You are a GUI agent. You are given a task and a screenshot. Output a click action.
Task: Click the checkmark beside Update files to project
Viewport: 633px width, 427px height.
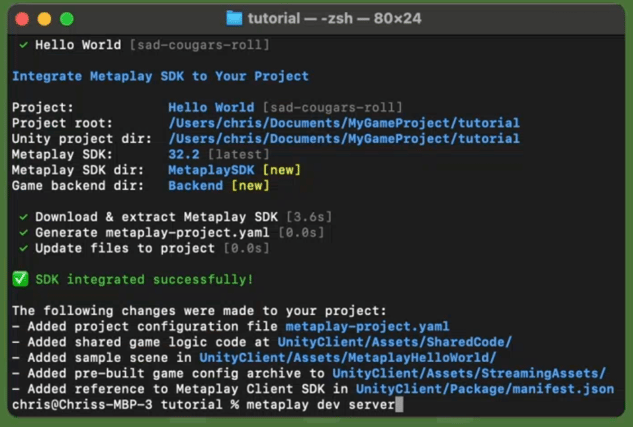click(x=23, y=248)
